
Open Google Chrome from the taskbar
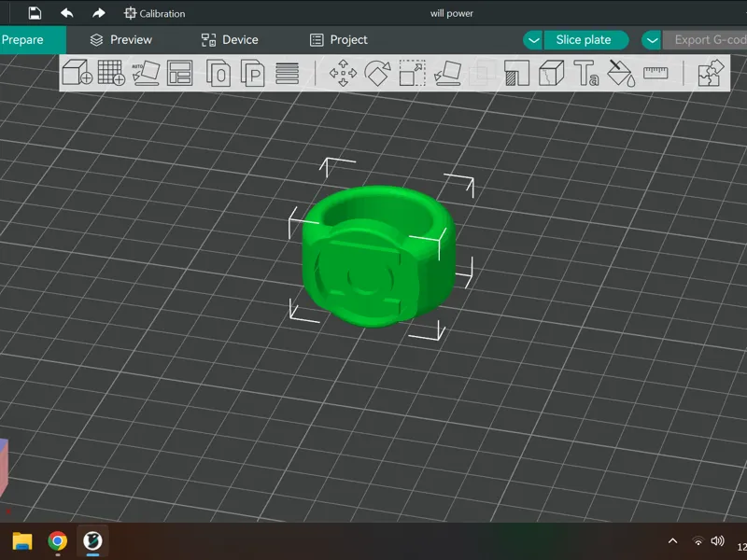point(57,541)
